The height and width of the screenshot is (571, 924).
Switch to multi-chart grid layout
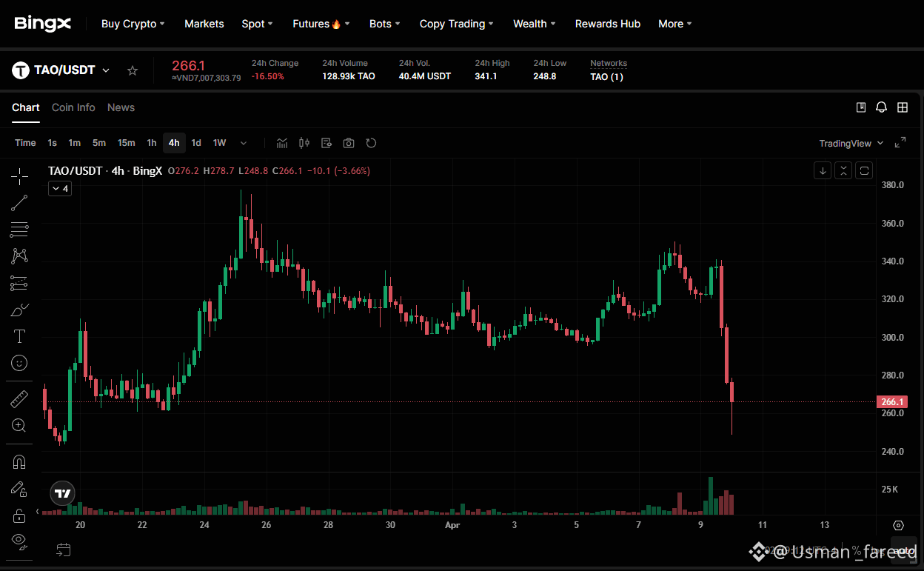(x=903, y=107)
